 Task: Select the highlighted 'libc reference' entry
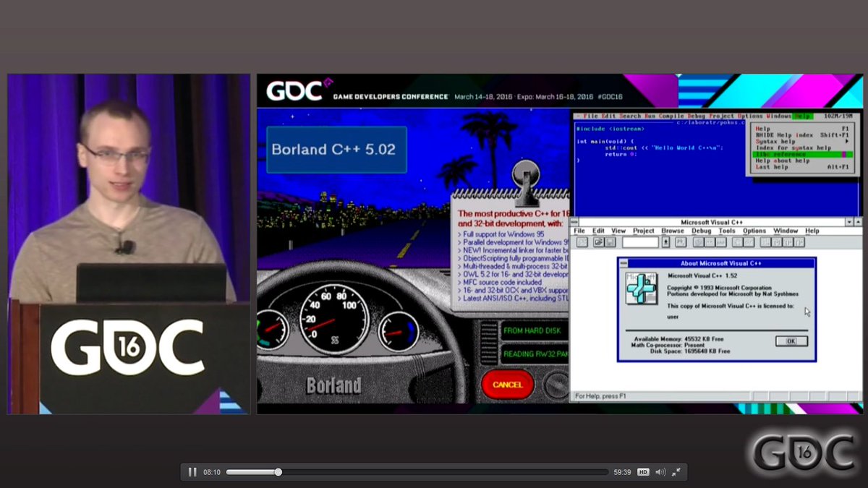pyautogui.click(x=801, y=154)
